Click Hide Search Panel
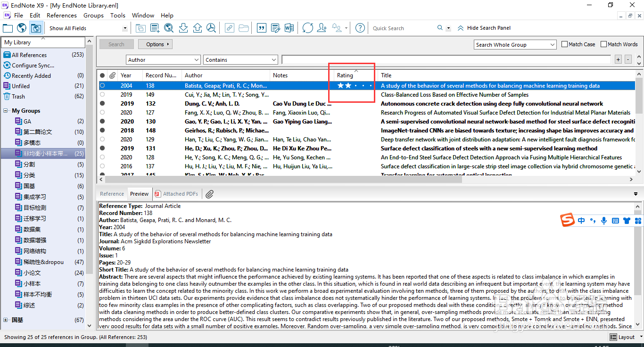This screenshot has height=347, width=644. (x=484, y=28)
